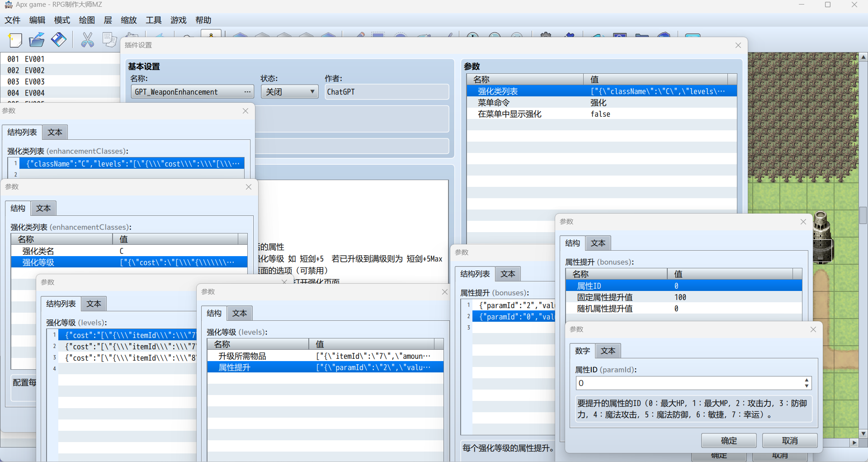This screenshot has width=868, height=462.
Task: Select the 强化等级 row in enhancementClasses struct
Action: pyautogui.click(x=129, y=262)
